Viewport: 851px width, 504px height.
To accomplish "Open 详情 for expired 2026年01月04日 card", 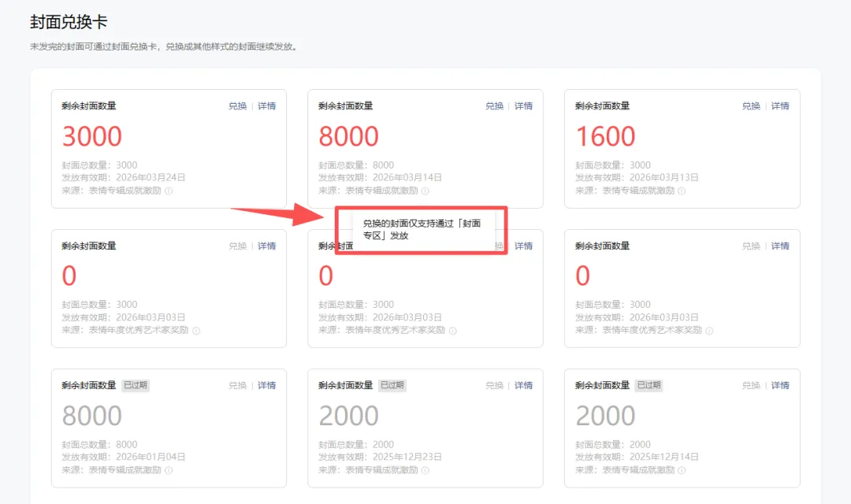I will 266,385.
